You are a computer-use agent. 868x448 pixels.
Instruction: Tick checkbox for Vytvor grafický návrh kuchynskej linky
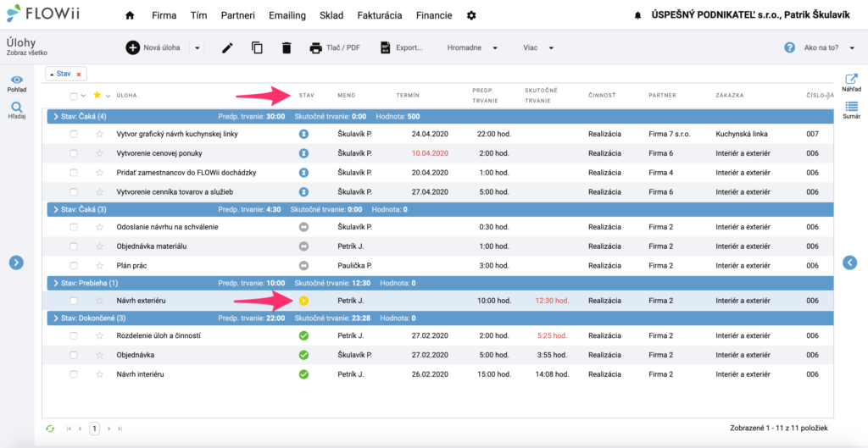pos(74,134)
